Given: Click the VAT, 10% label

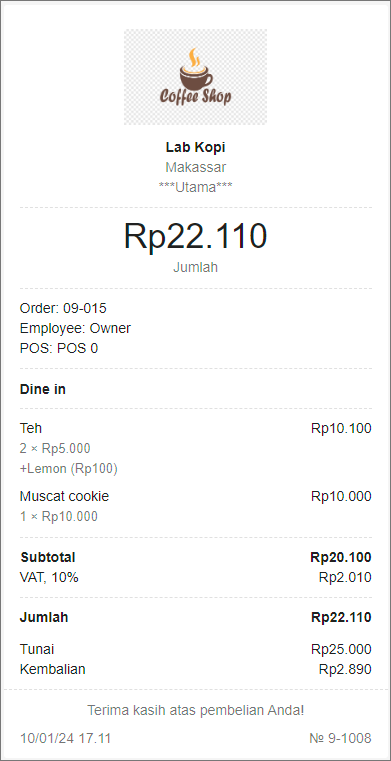Looking at the screenshot, I should [x=49, y=578].
